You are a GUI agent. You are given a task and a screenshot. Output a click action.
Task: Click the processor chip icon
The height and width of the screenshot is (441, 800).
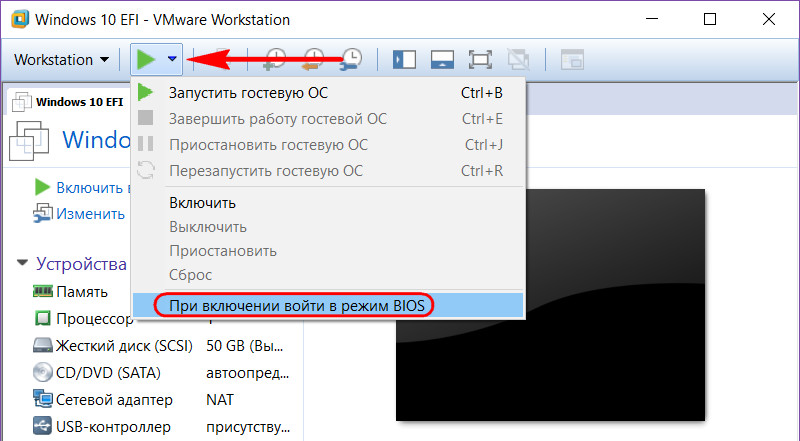(43, 318)
